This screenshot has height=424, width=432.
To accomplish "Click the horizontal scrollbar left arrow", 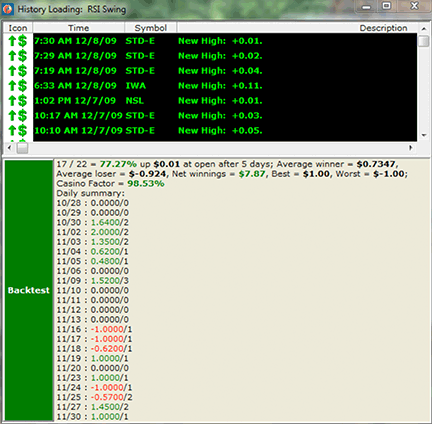I will (10, 147).
